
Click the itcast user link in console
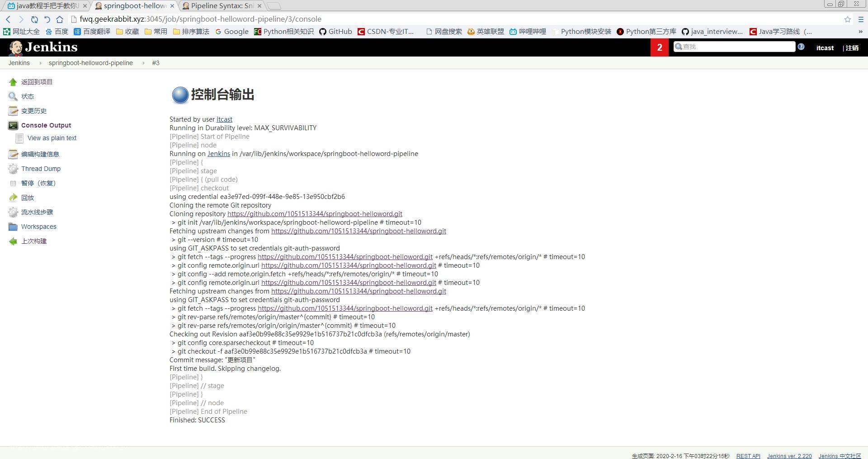(224, 119)
